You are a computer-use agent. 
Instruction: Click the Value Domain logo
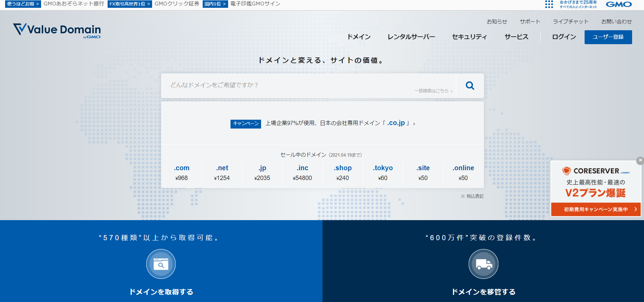pos(57,30)
